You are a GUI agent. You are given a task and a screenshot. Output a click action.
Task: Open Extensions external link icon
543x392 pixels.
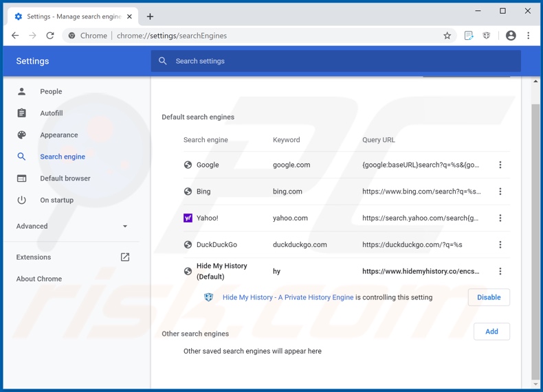tap(125, 257)
